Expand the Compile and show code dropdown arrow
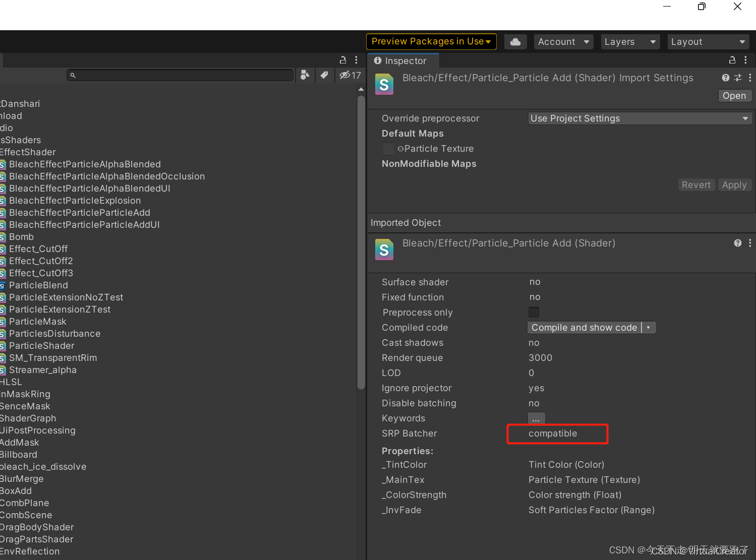Viewport: 756px width, 560px height. 649,327
